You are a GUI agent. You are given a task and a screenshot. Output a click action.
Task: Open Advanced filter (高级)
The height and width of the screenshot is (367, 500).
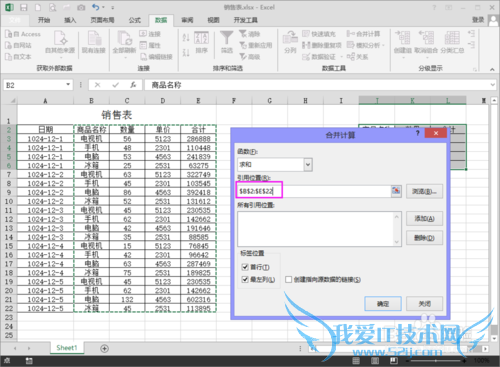point(250,57)
